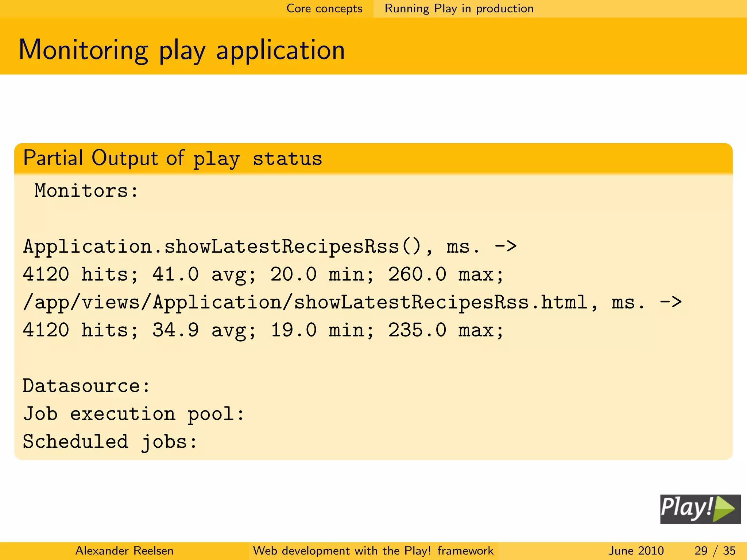Click the Scheduled jobs: line
The height and width of the screenshot is (560, 747).
point(110,442)
